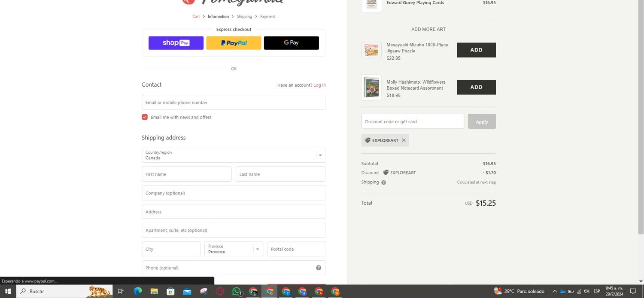The width and height of the screenshot is (644, 298).
Task: Open WhatsApp from the taskbar
Action: tap(237, 292)
